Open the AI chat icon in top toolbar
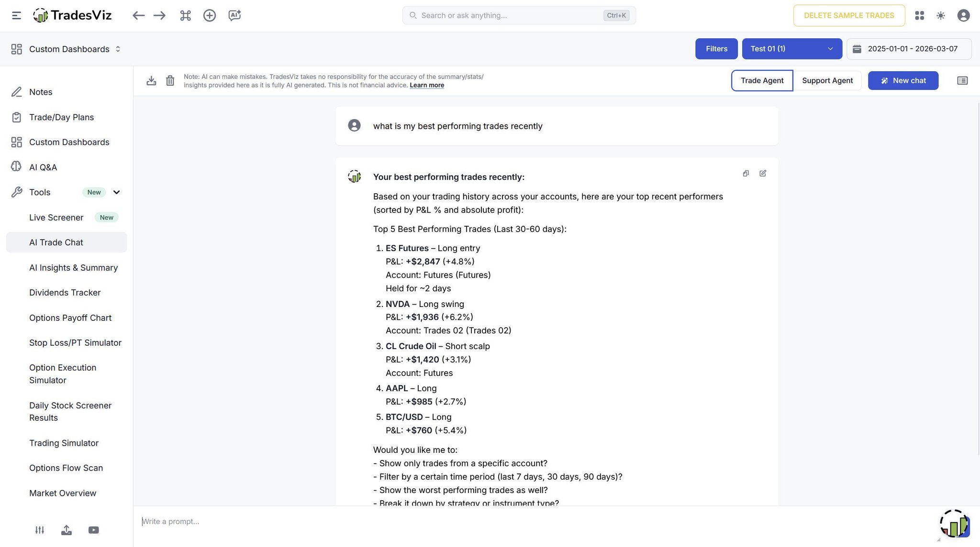This screenshot has width=980, height=547. coord(234,15)
